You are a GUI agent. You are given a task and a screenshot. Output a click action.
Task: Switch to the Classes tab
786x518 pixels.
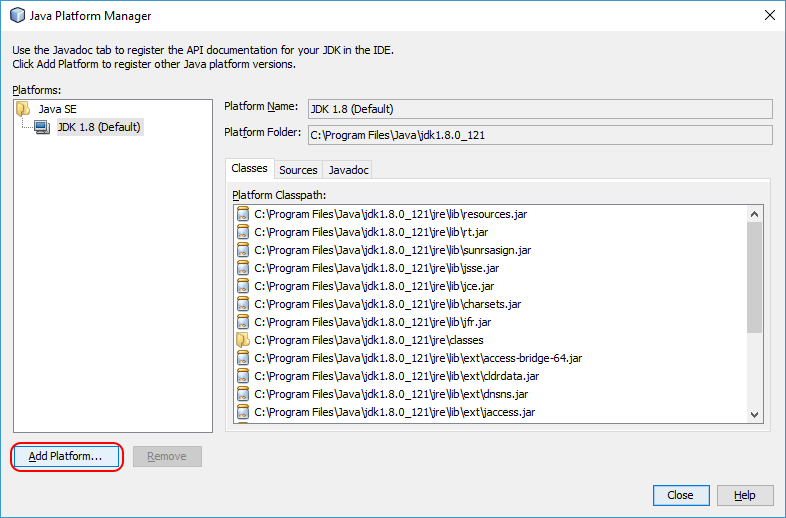click(249, 169)
